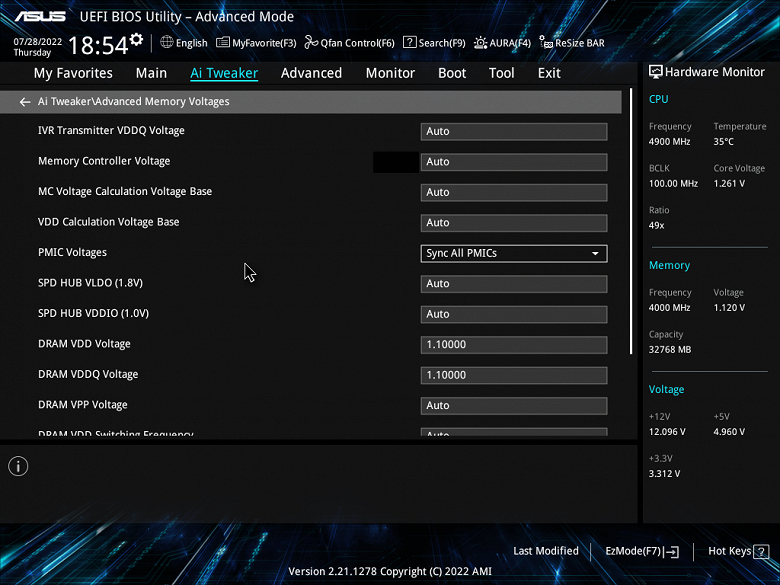This screenshot has height=585, width=780.
Task: Click the DRAM VPP Voltage field
Action: (514, 405)
